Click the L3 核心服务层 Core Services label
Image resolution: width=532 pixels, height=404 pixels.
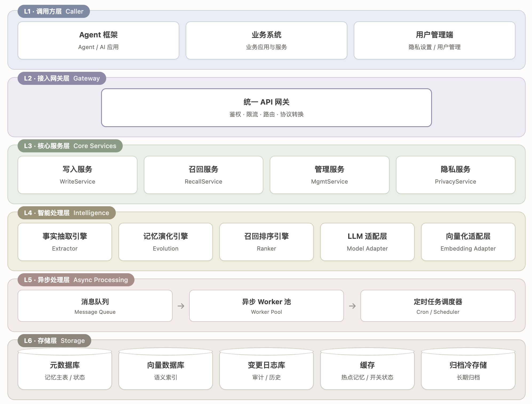70,146
